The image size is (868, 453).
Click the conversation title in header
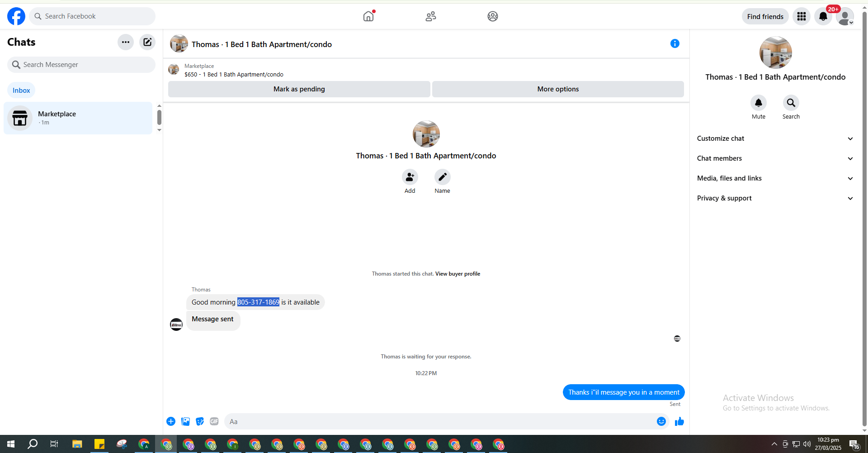click(262, 44)
